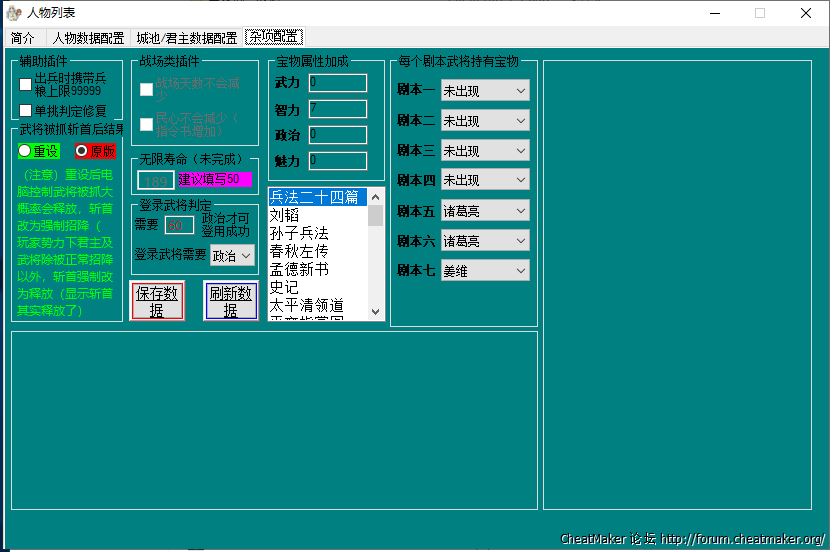Click the 保存数据 button
The image size is (832, 552).
pyautogui.click(x=158, y=301)
